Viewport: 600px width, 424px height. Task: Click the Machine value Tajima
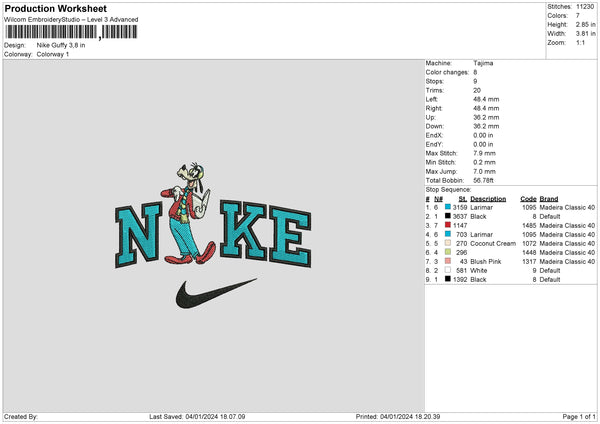[483, 63]
